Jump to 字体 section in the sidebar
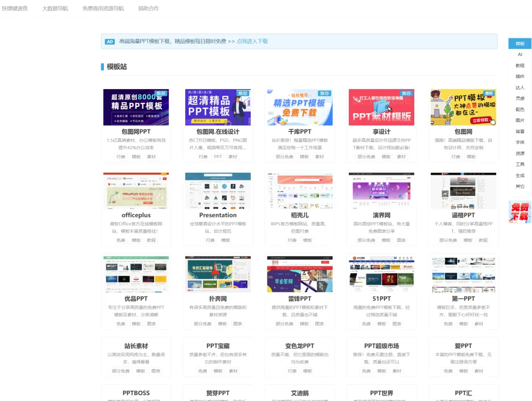 (x=520, y=142)
